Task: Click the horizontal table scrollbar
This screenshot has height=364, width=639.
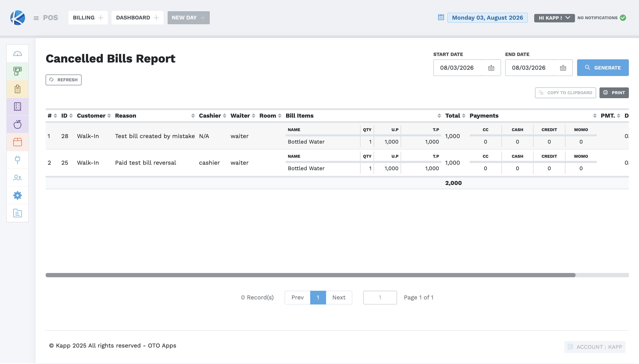Action: [310, 275]
